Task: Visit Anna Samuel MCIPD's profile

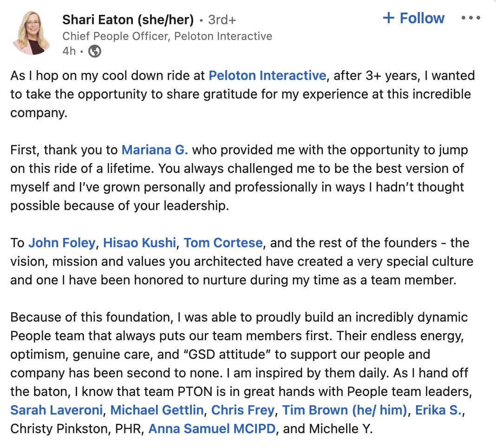Action: (x=212, y=428)
